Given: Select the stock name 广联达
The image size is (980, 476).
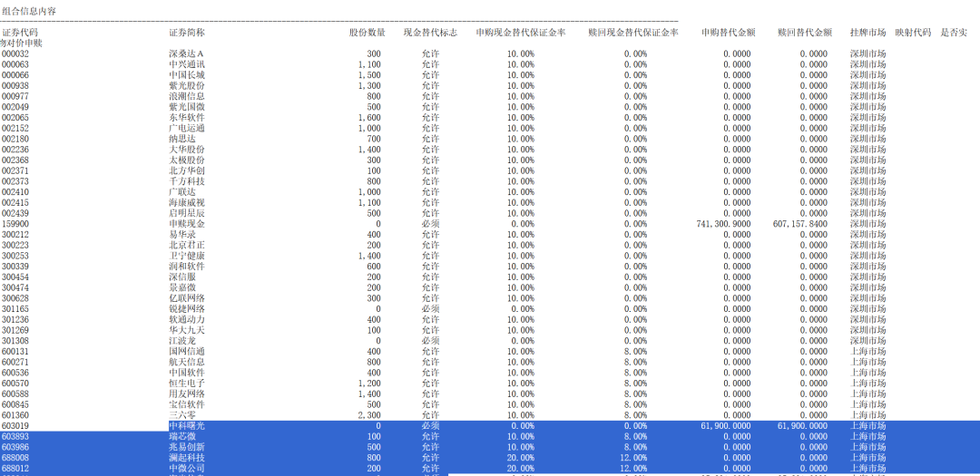Looking at the screenshot, I should [x=182, y=192].
